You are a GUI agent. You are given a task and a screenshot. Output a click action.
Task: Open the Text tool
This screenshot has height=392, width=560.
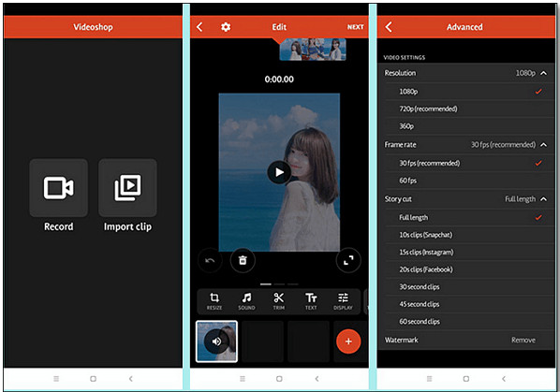coord(311,301)
